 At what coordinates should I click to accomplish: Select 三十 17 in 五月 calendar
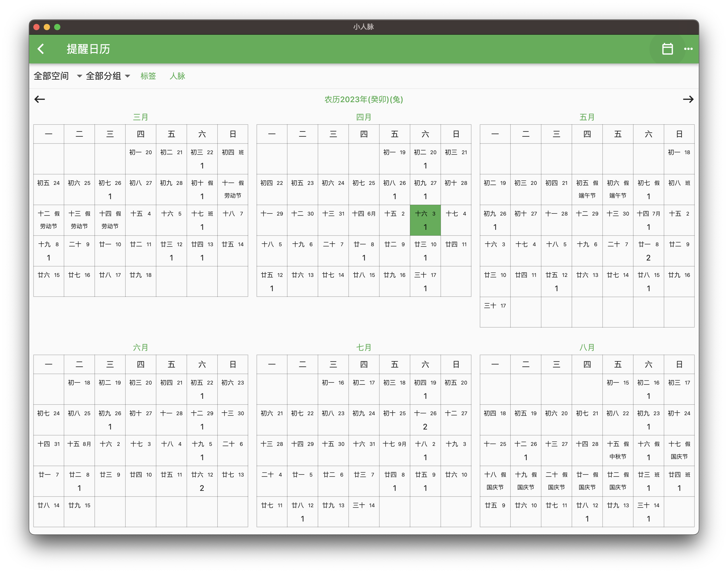tap(495, 312)
